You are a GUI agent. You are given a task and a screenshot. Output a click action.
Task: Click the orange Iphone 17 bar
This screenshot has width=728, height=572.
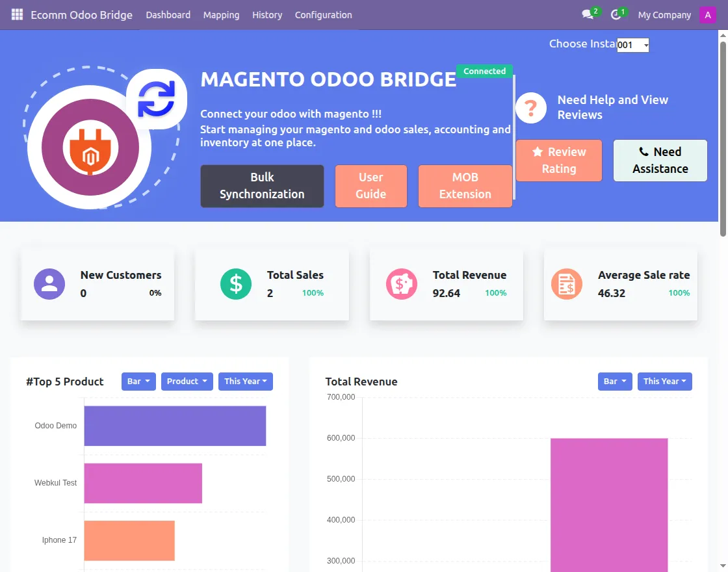pyautogui.click(x=129, y=540)
